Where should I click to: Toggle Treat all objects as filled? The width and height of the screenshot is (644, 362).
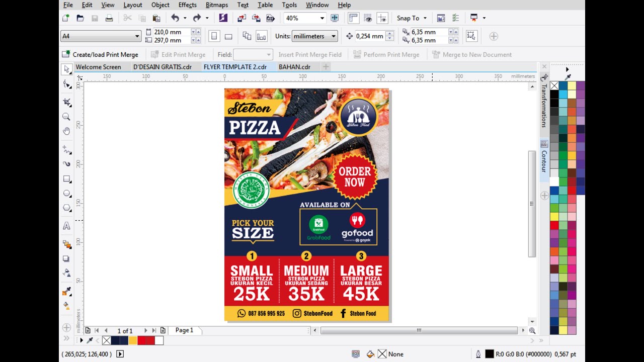click(471, 36)
